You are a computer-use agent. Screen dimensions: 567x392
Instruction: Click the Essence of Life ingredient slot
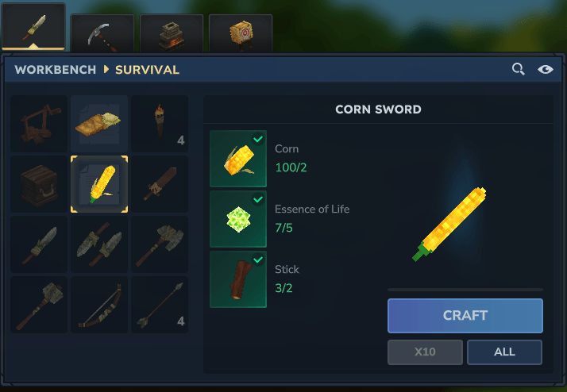(238, 219)
